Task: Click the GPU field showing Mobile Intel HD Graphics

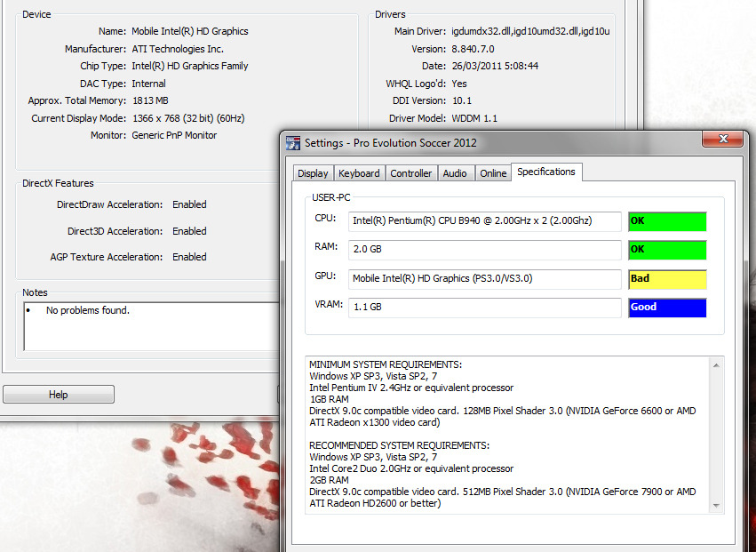Action: click(x=485, y=278)
